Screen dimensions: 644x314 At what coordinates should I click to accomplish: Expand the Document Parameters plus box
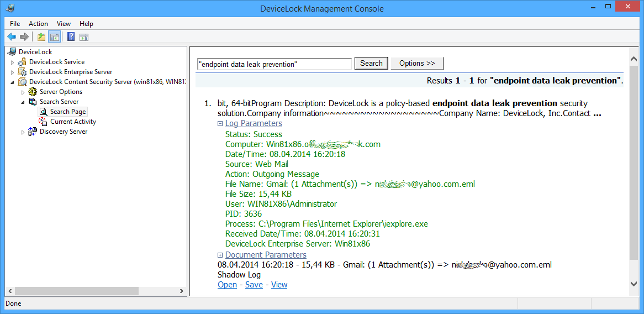coord(220,255)
